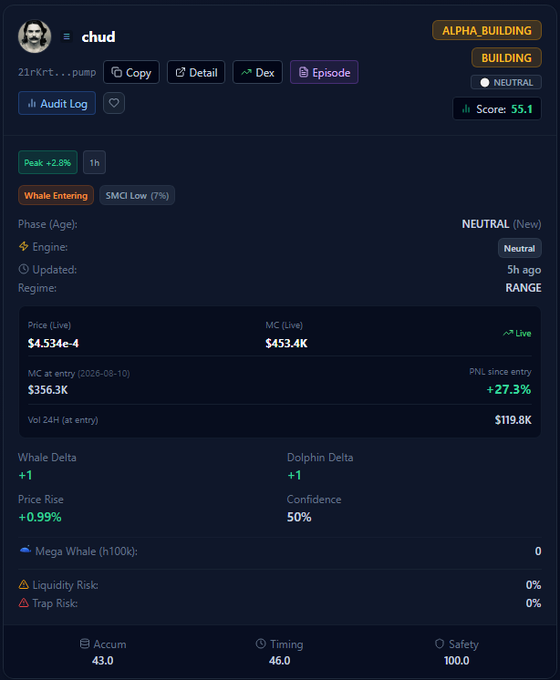Click the Neutral engine badge

519,248
